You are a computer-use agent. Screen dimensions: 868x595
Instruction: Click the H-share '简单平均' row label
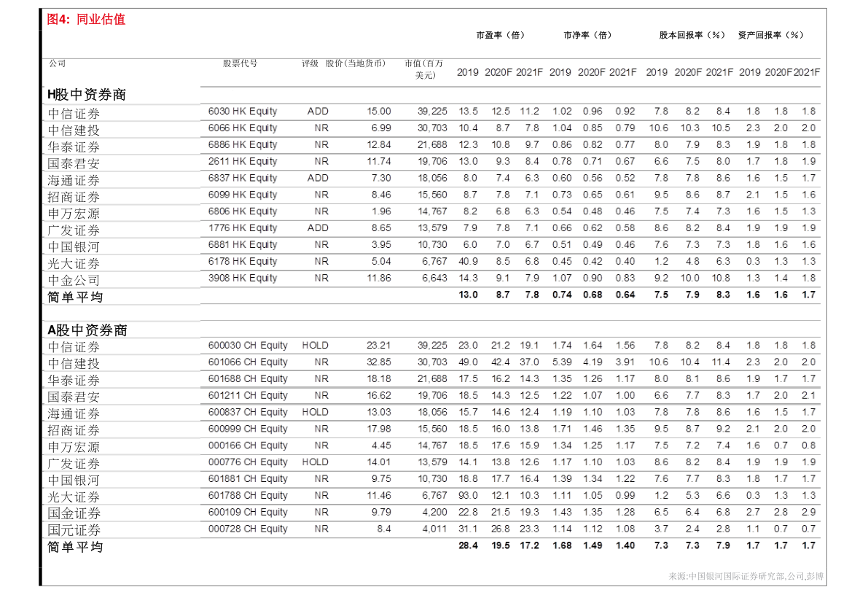coord(75,297)
